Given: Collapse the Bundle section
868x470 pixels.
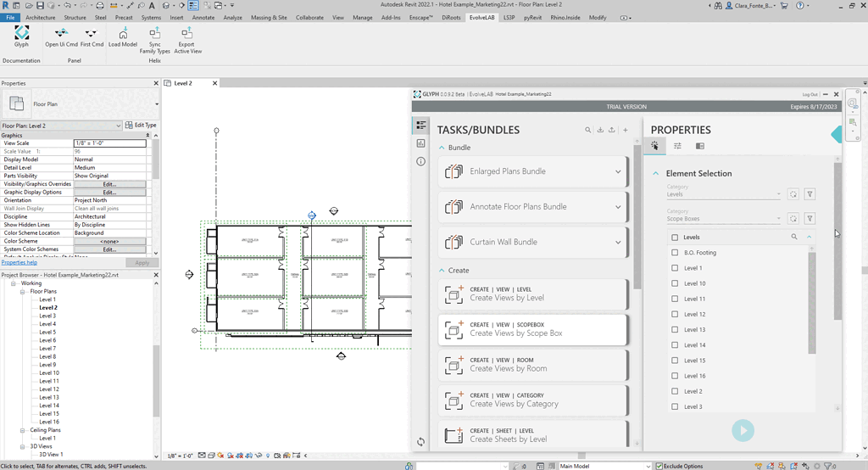Looking at the screenshot, I should [x=442, y=148].
